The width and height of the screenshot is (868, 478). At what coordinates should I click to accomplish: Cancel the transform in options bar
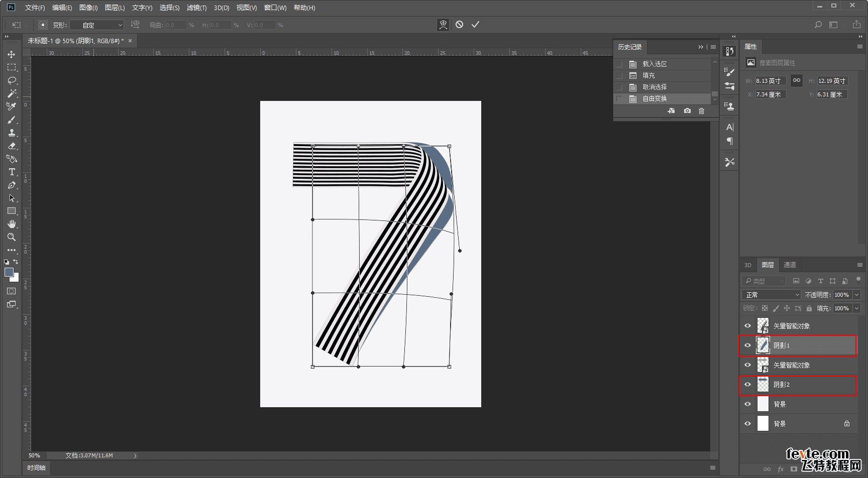459,25
